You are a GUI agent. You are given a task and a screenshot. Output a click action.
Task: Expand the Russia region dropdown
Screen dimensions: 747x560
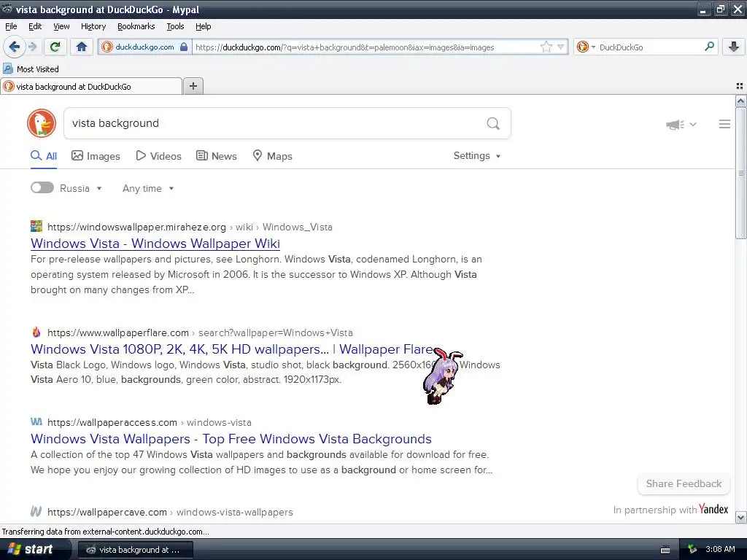coord(81,189)
